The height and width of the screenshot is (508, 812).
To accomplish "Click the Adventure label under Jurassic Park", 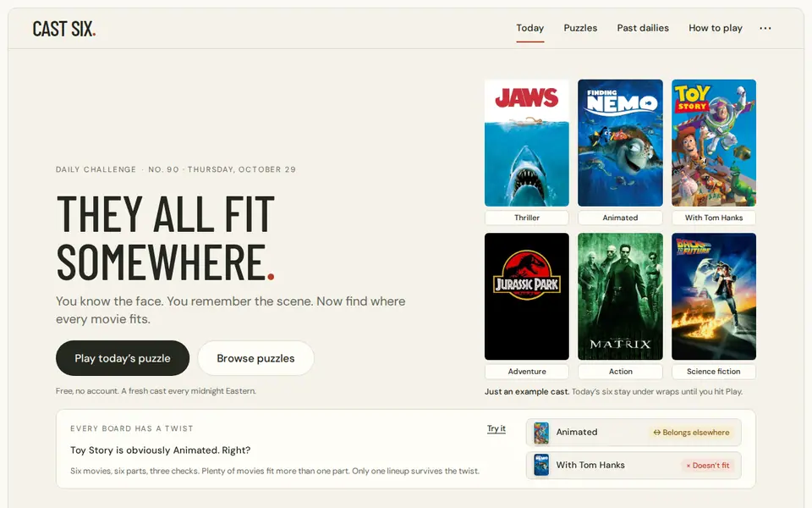I will 527,371.
